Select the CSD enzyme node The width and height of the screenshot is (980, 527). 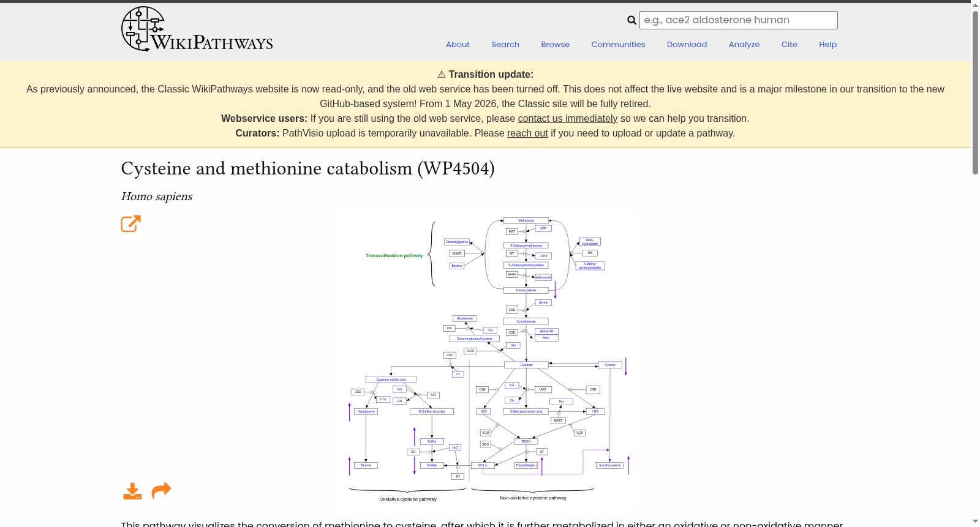click(x=358, y=392)
